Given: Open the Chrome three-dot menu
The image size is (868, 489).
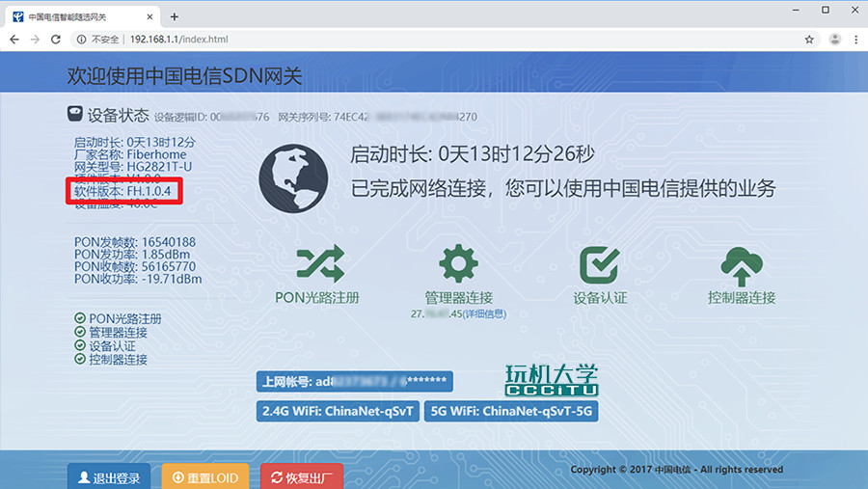Looking at the screenshot, I should point(854,40).
